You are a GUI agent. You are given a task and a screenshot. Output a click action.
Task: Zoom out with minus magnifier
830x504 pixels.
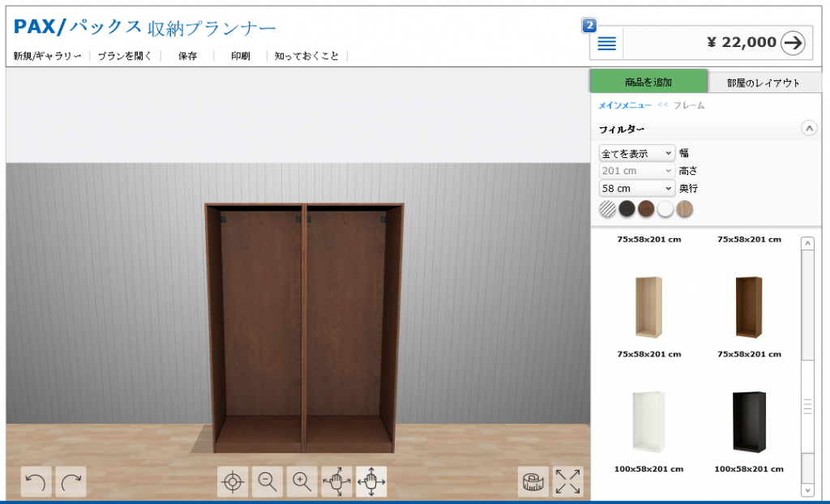pyautogui.click(x=267, y=482)
